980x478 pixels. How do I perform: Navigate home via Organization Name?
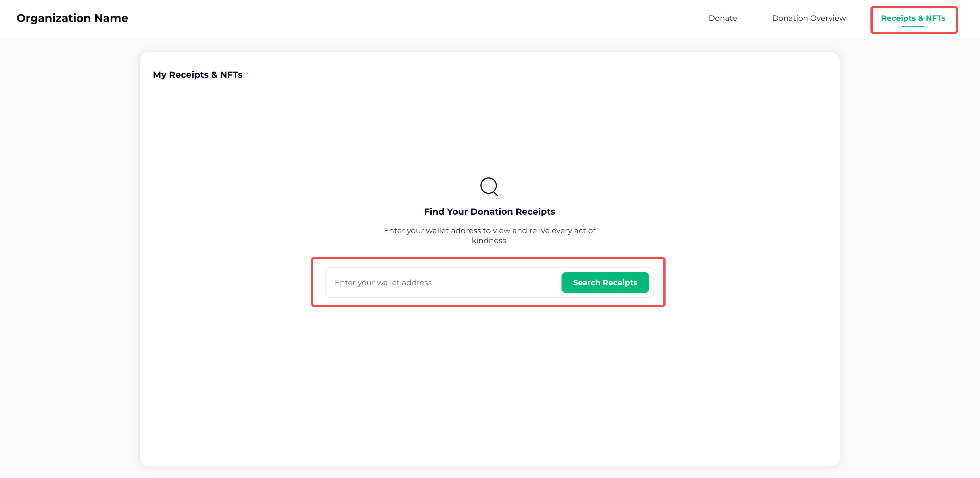pyautogui.click(x=72, y=18)
